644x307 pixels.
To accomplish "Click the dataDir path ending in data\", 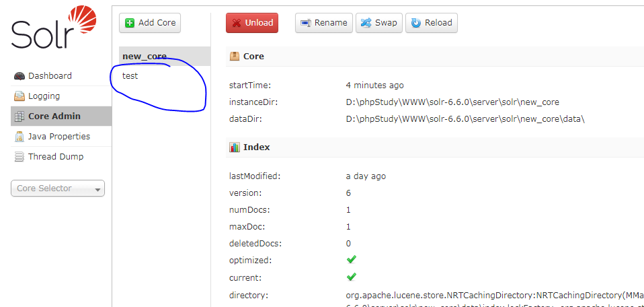I will coord(465,119).
